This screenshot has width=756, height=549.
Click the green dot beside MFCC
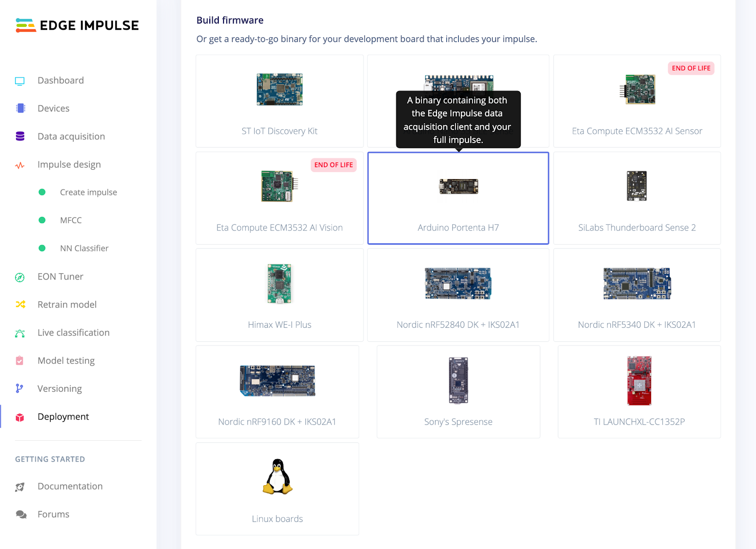point(42,220)
